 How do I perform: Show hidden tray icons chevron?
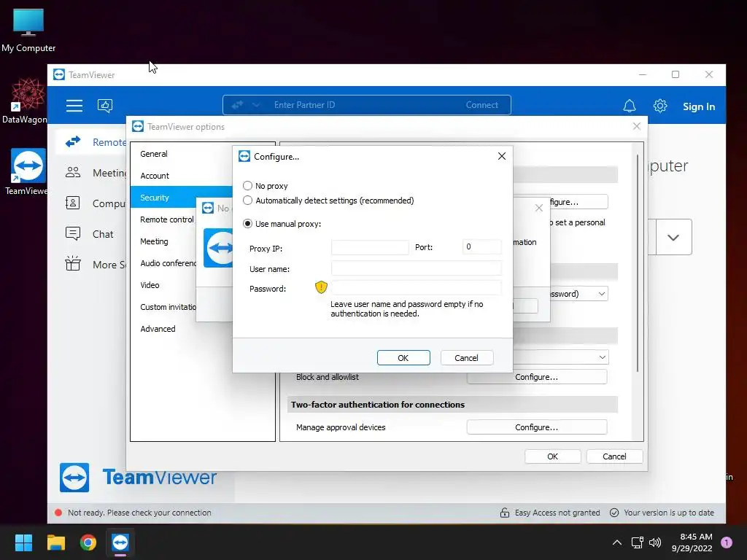point(616,542)
